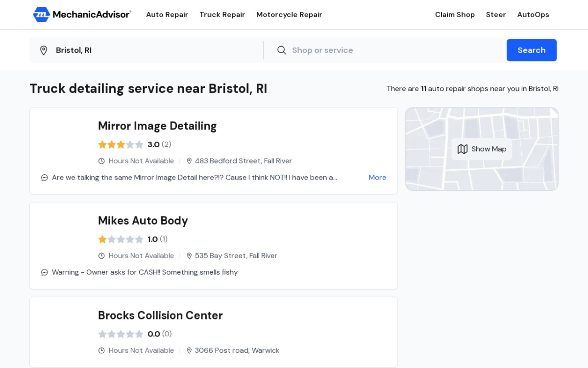Open the Truck Repair menu

coord(222,15)
